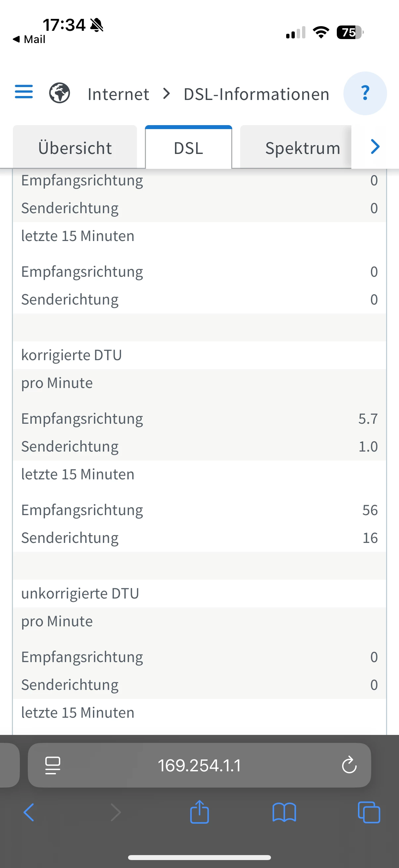
Task: Select the DSL tab
Action: [188, 148]
